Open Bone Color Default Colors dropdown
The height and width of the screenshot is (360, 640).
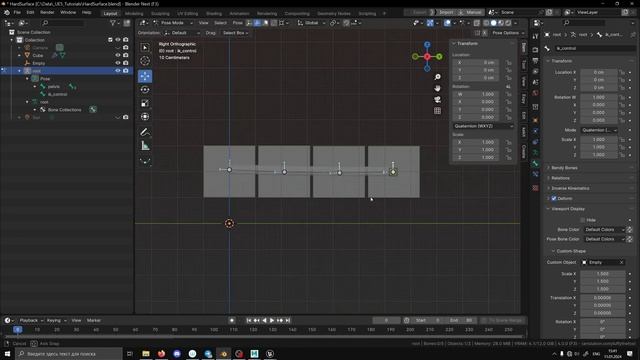point(604,230)
